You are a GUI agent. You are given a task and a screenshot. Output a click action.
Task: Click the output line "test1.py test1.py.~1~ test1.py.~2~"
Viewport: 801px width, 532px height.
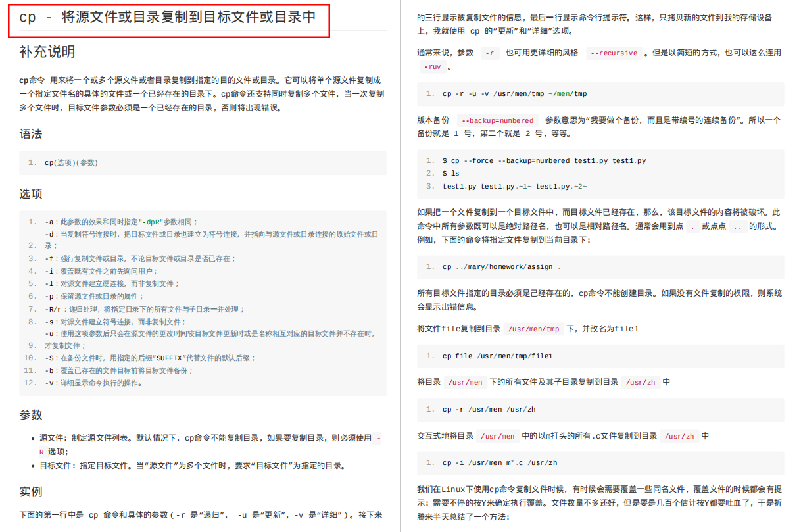click(x=514, y=187)
